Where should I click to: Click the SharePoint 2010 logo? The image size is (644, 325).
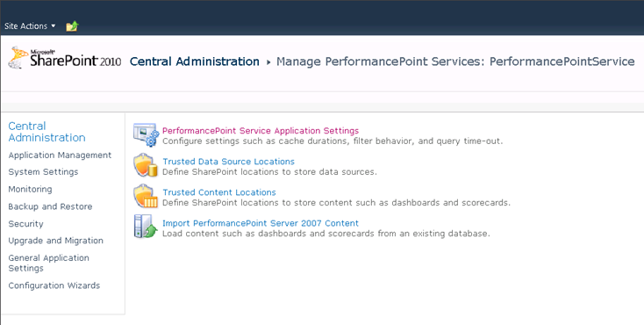(x=65, y=58)
